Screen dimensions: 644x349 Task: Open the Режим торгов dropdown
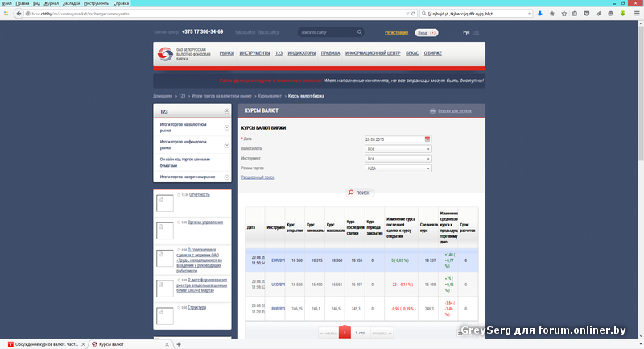tap(398, 168)
